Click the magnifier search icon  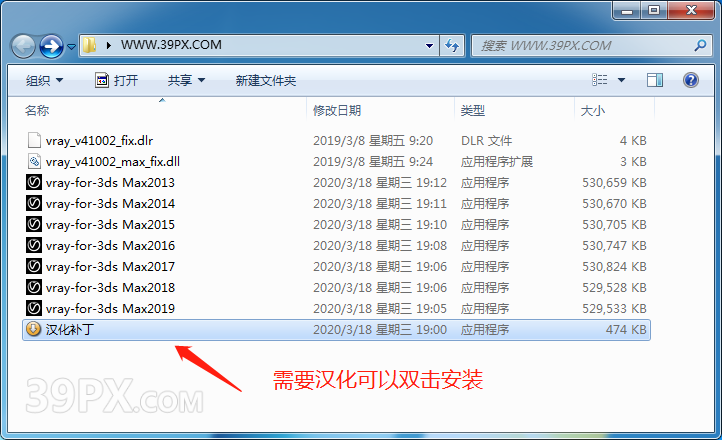pyautogui.click(x=700, y=46)
